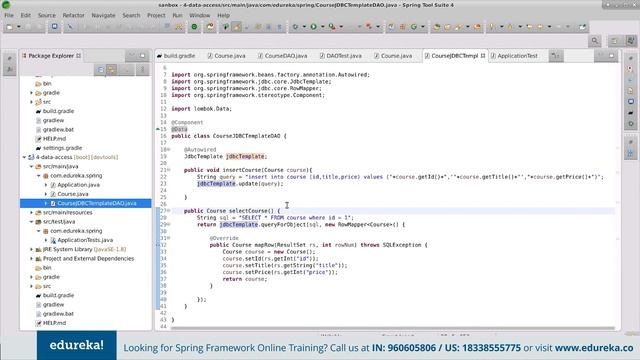Expand the src/main/resources folder

click(x=31, y=213)
